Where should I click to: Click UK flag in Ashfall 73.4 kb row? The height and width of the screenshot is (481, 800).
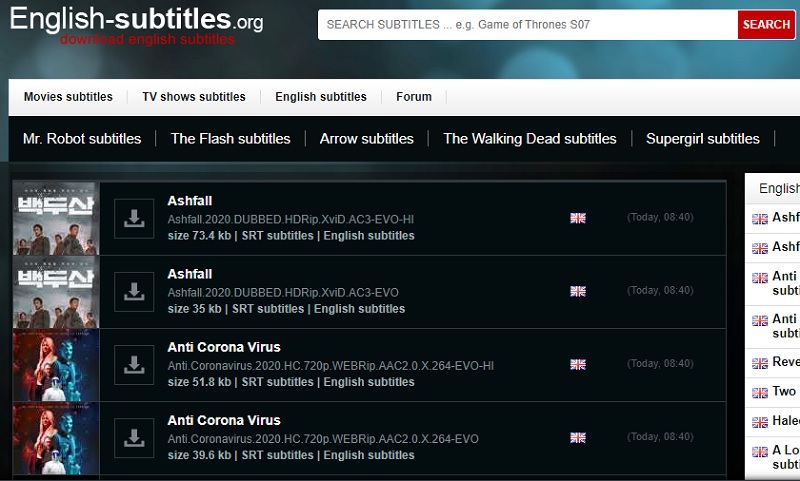pyautogui.click(x=578, y=218)
